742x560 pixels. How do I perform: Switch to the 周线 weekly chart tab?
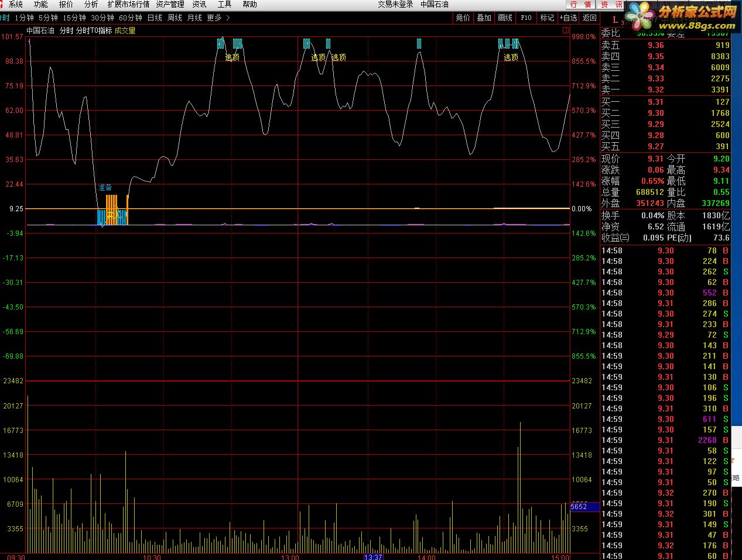click(175, 18)
